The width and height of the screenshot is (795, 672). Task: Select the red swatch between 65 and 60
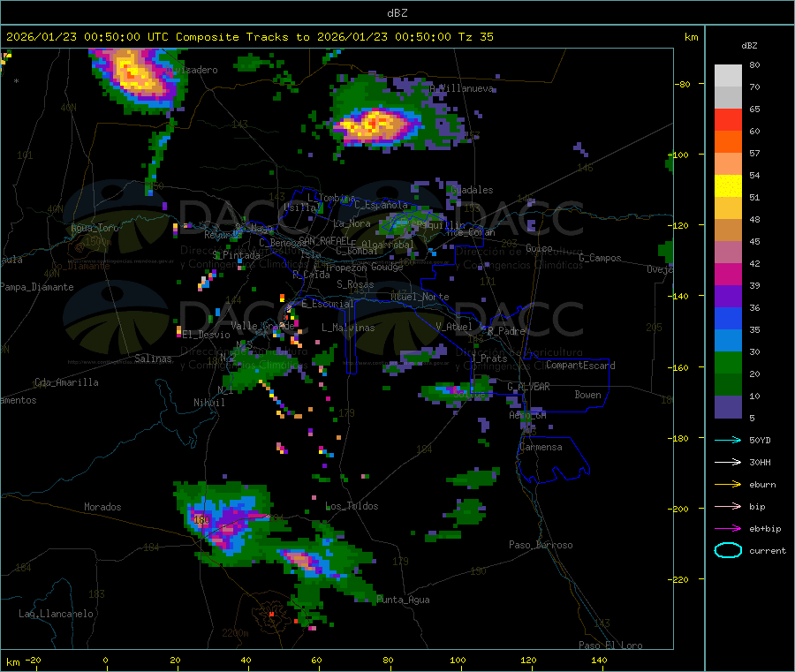coord(728,119)
